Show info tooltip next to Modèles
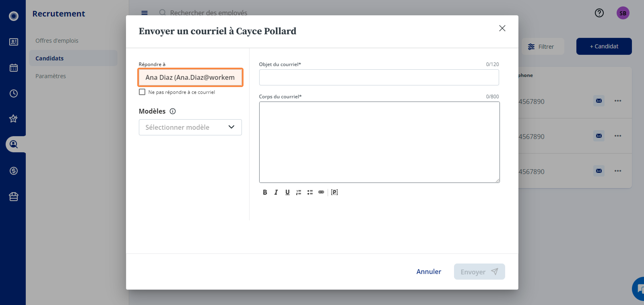The width and height of the screenshot is (644, 305). point(172,111)
